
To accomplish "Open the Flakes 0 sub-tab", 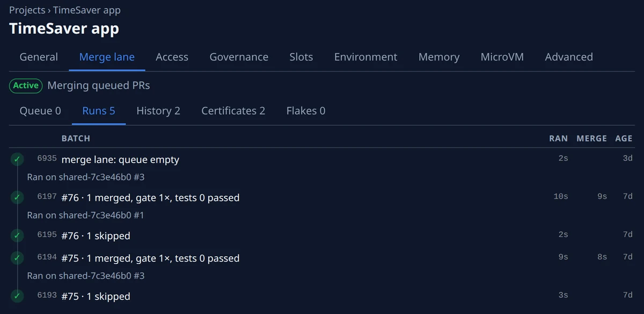I will 306,111.
